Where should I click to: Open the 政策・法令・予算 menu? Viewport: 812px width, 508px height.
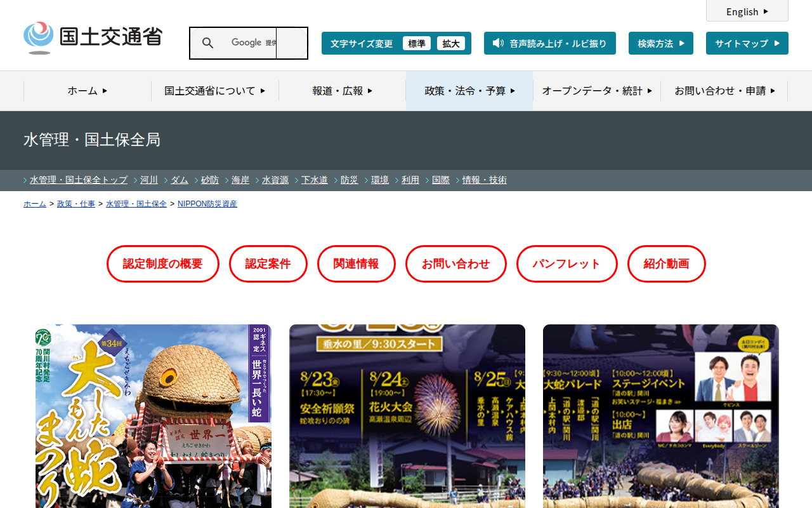[469, 91]
